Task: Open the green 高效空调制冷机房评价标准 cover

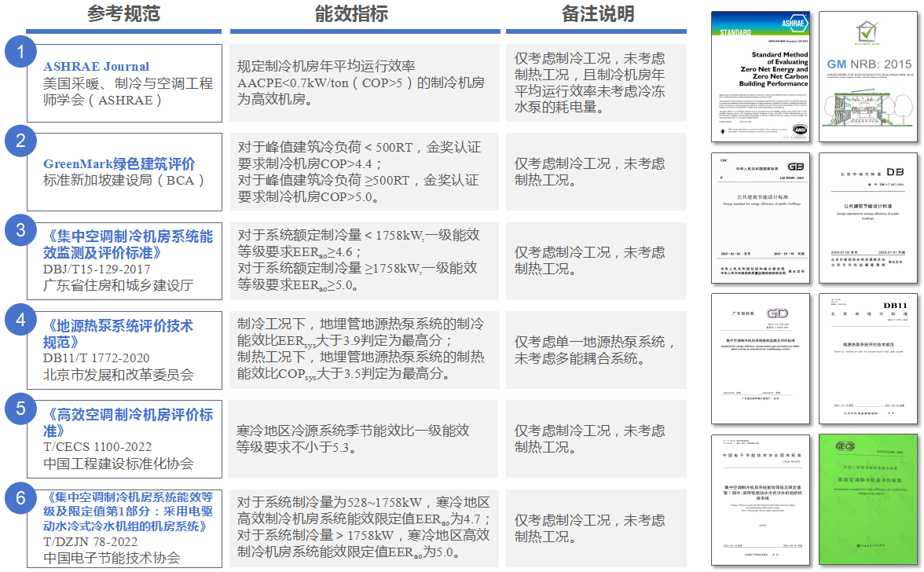Action: pyautogui.click(x=867, y=500)
